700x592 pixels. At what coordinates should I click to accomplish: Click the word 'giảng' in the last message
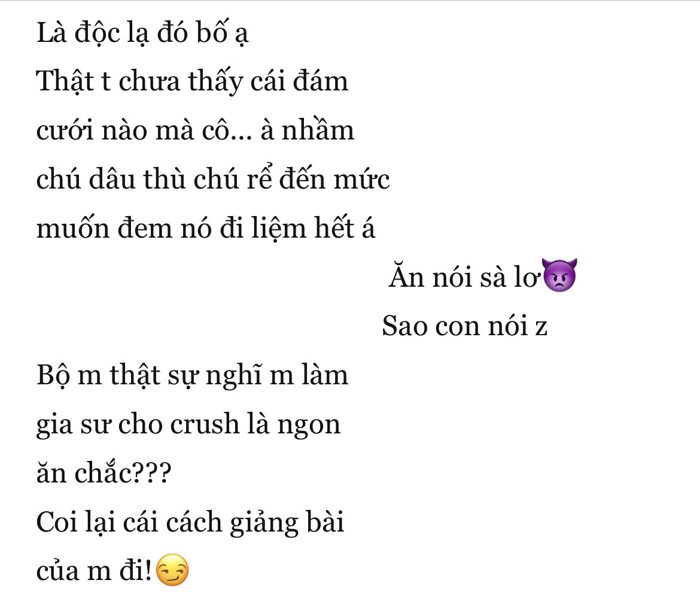264,523
